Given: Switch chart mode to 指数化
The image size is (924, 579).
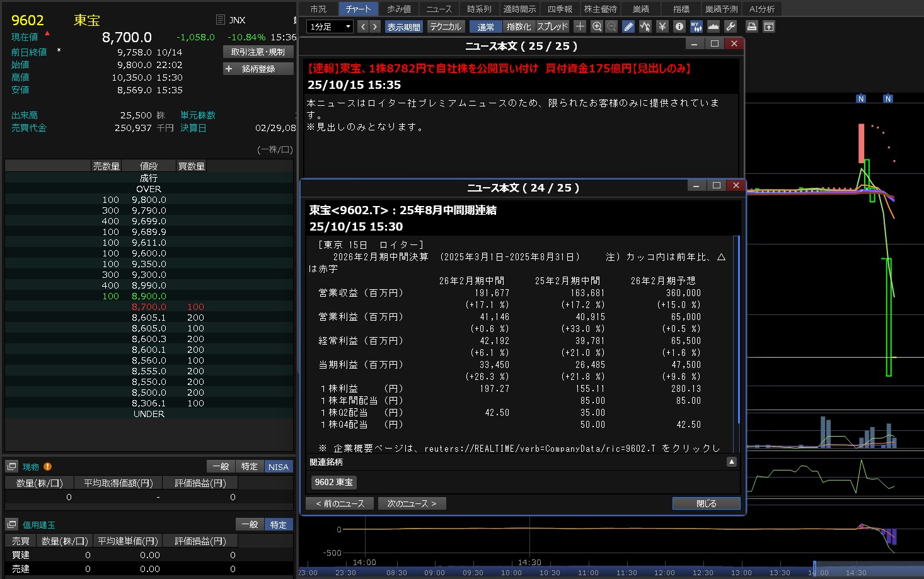Looking at the screenshot, I should tap(519, 26).
